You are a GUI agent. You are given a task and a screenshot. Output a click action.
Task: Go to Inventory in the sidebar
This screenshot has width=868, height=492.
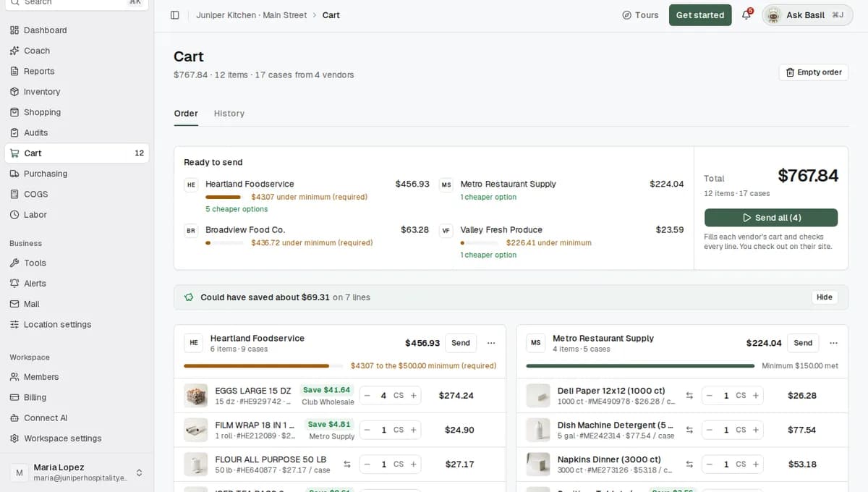(x=77, y=92)
